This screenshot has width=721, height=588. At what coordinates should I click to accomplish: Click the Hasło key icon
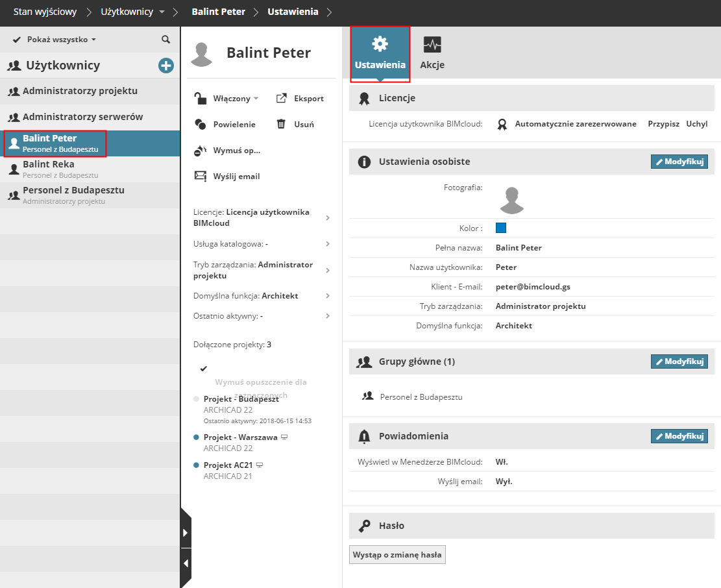pos(364,526)
